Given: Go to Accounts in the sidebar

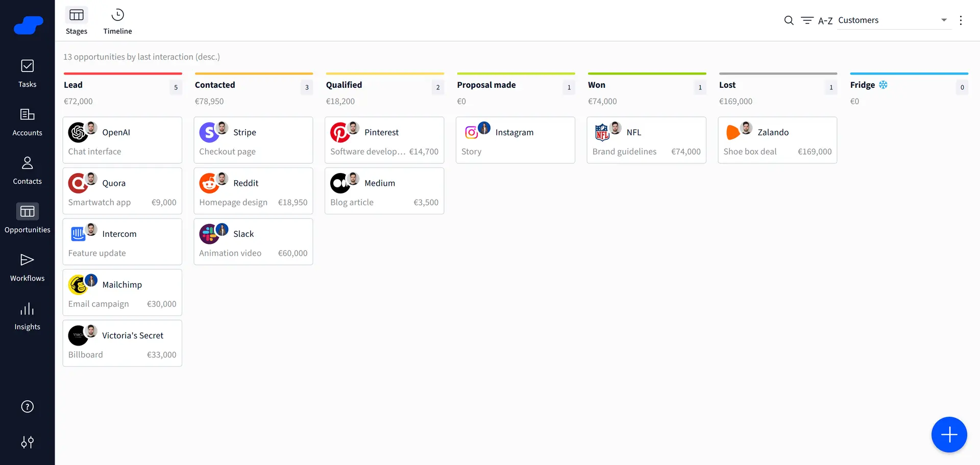Looking at the screenshot, I should [x=27, y=122].
